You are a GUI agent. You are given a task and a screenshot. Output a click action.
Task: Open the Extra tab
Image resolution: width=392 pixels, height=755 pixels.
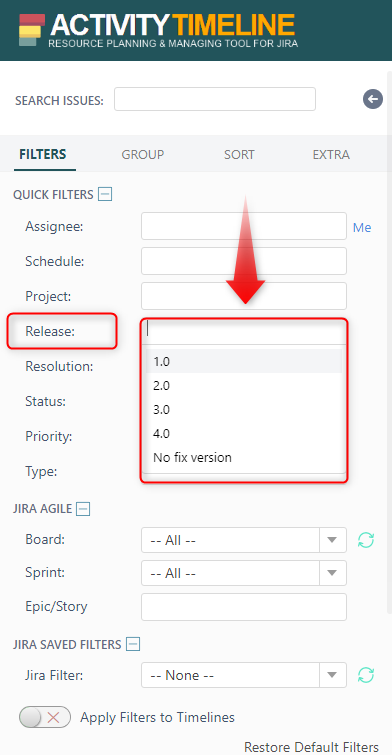[331, 155]
